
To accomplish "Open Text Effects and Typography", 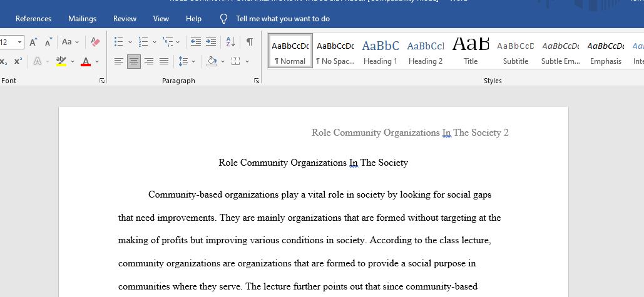I will [x=38, y=61].
